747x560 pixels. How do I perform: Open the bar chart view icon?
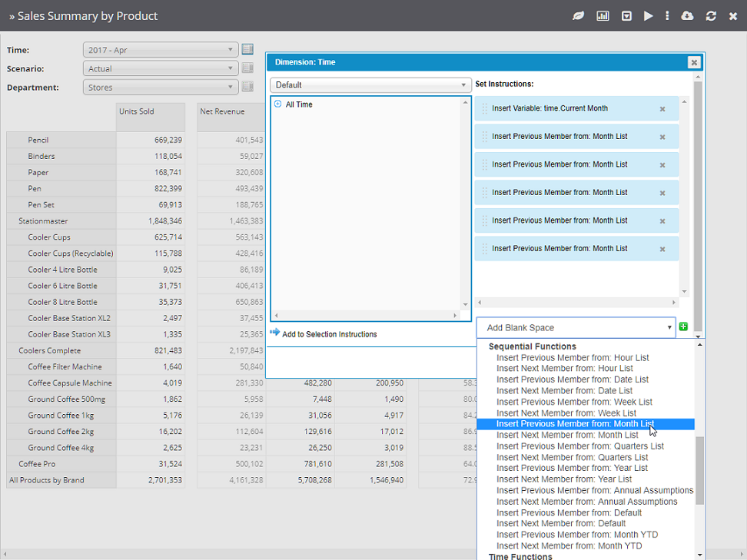pos(603,16)
